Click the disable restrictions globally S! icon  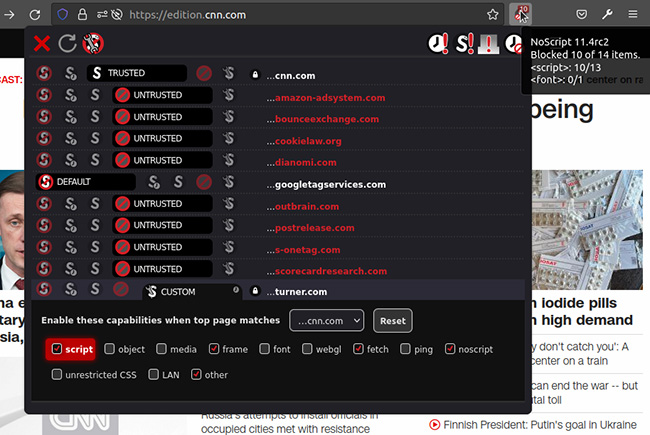[464, 44]
